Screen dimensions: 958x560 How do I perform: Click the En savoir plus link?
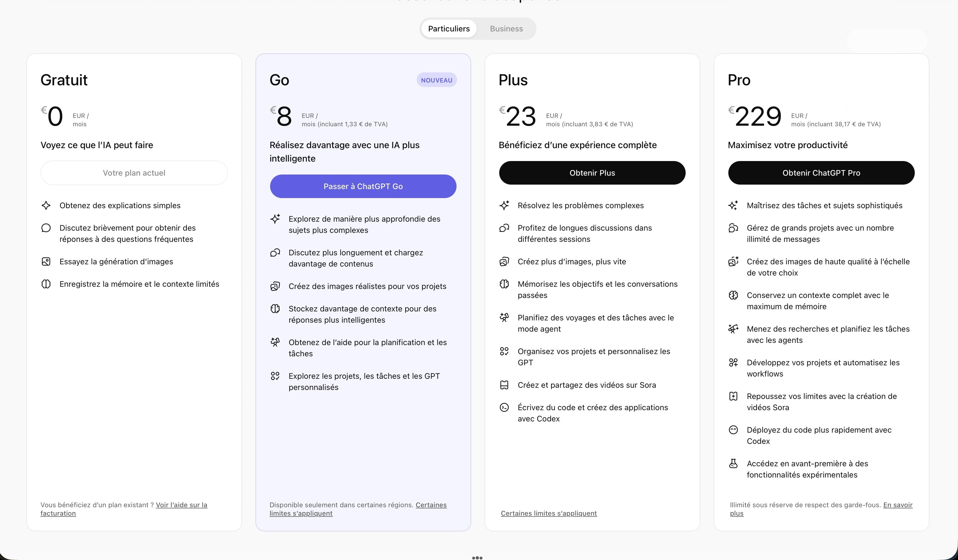[897, 505]
